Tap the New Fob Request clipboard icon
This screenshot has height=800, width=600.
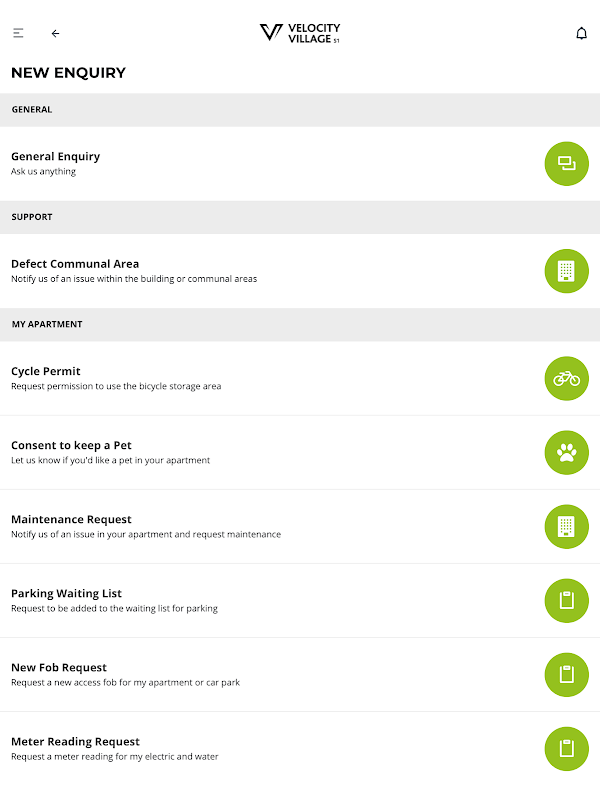(566, 674)
